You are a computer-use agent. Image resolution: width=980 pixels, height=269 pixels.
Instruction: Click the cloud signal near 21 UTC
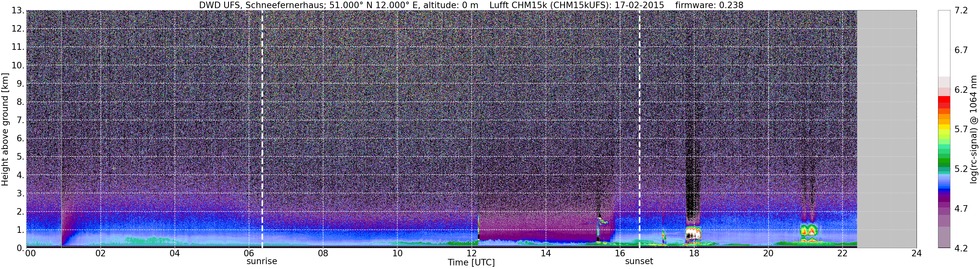[x=809, y=231]
